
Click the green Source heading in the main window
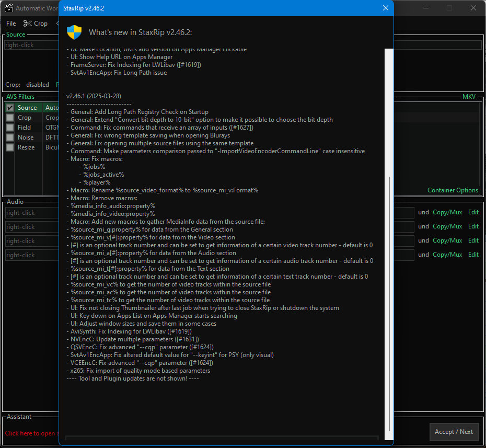(x=16, y=35)
